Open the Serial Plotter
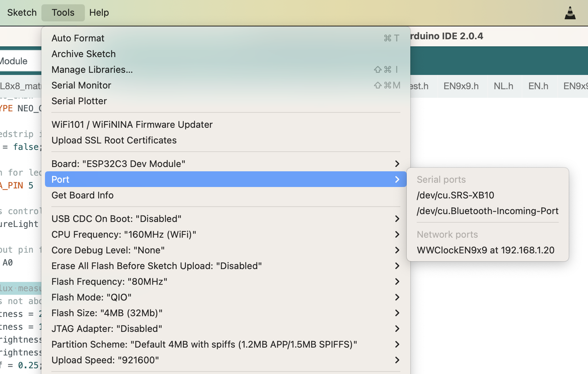This screenshot has width=588, height=374. [x=79, y=101]
